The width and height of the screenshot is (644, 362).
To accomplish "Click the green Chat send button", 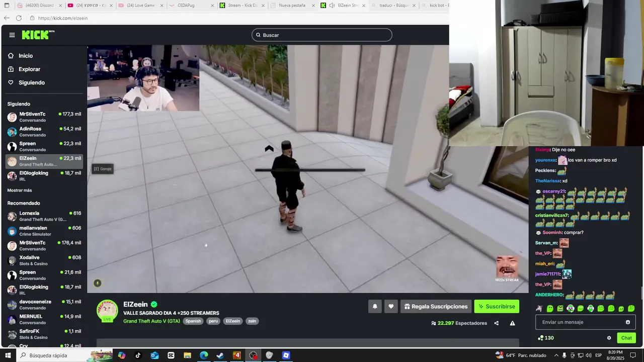I will click(626, 338).
